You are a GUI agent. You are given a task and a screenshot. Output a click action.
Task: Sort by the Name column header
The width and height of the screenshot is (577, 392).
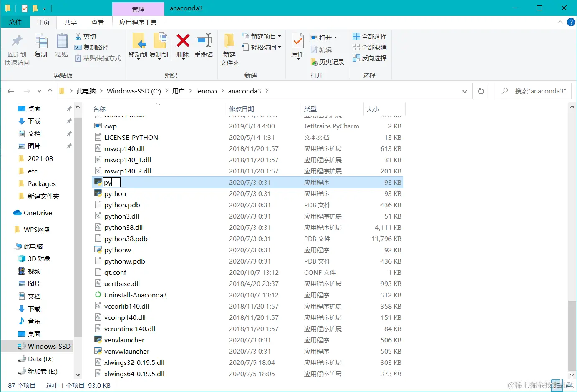tap(159, 109)
